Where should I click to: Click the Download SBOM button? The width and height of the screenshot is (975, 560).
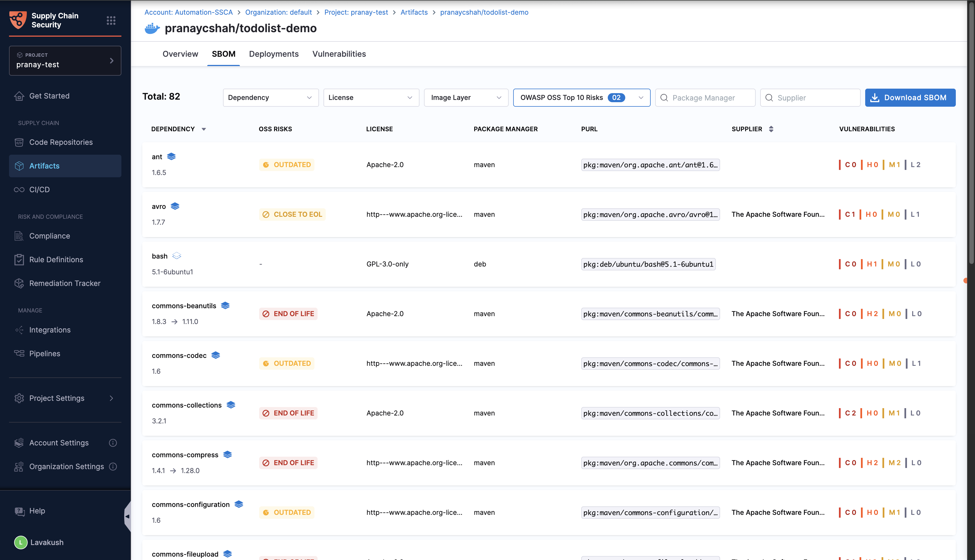pos(910,98)
